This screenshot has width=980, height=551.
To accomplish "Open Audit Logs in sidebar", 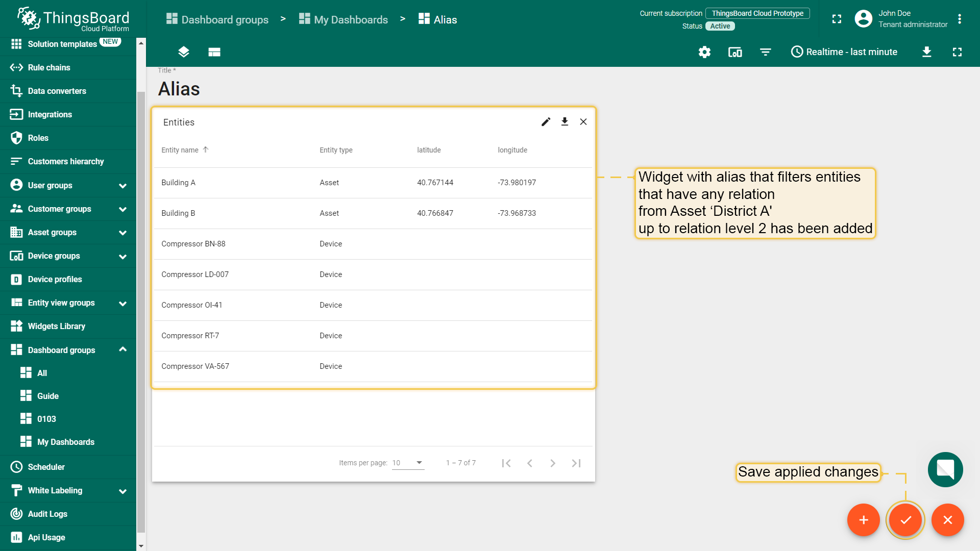I will [x=68, y=514].
